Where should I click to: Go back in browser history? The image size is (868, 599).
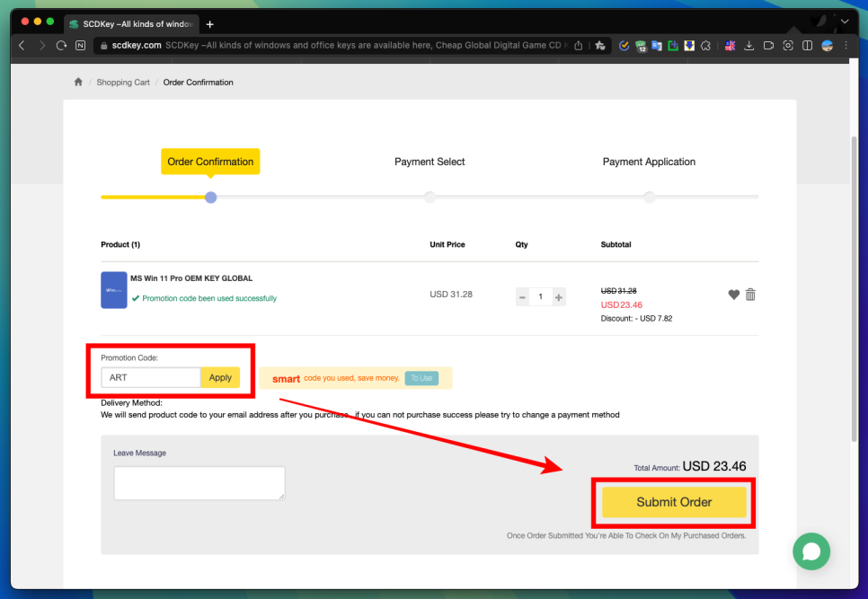[x=22, y=46]
